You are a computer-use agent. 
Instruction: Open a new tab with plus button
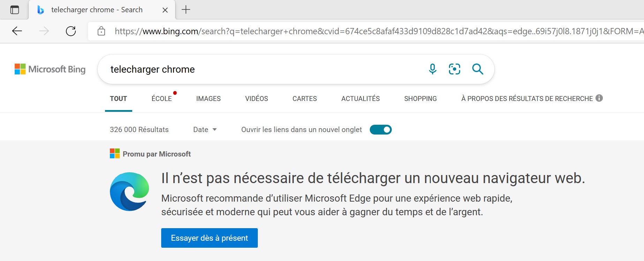[x=186, y=10]
